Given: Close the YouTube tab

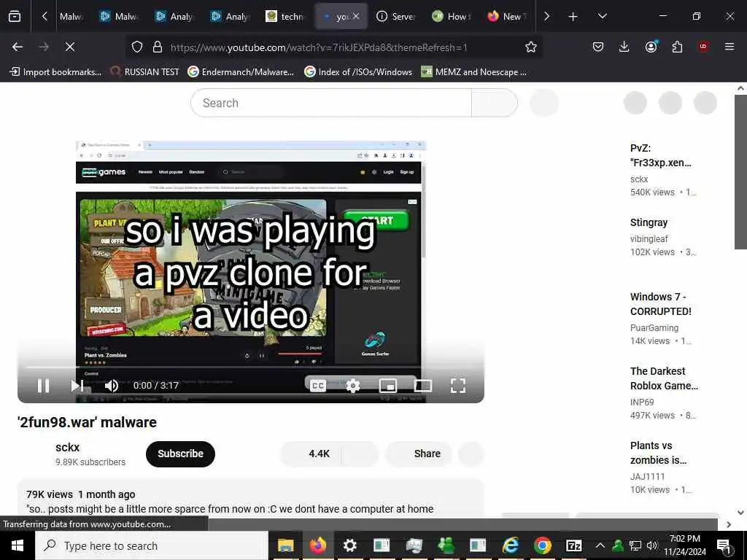Looking at the screenshot, I should click(356, 16).
